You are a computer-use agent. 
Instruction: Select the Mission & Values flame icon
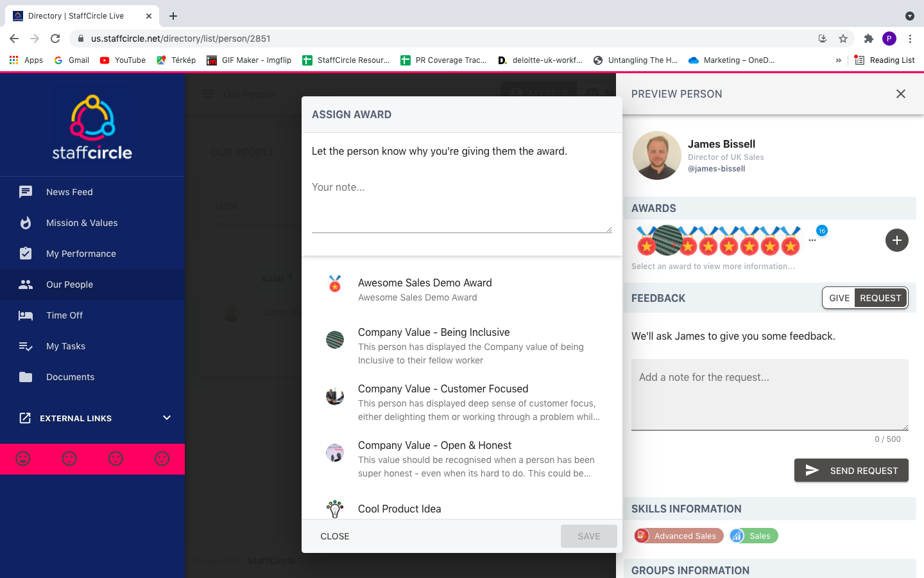[x=25, y=222]
